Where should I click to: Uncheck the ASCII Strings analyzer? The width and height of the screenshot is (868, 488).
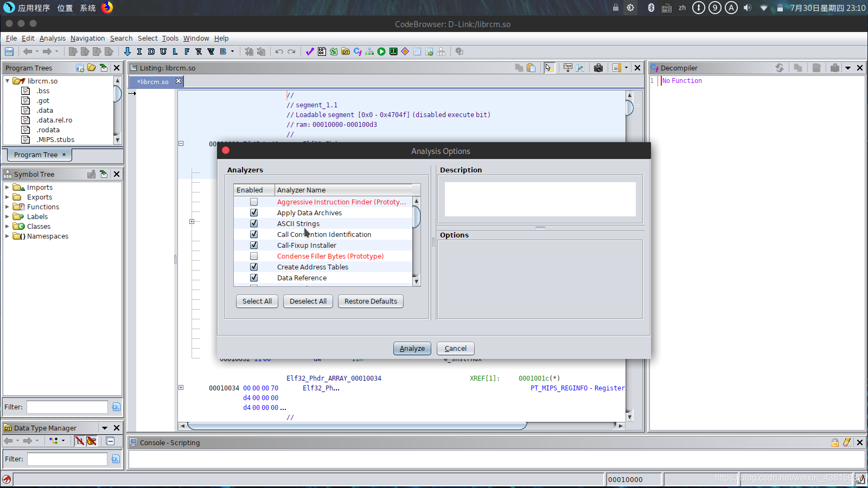[x=254, y=223]
